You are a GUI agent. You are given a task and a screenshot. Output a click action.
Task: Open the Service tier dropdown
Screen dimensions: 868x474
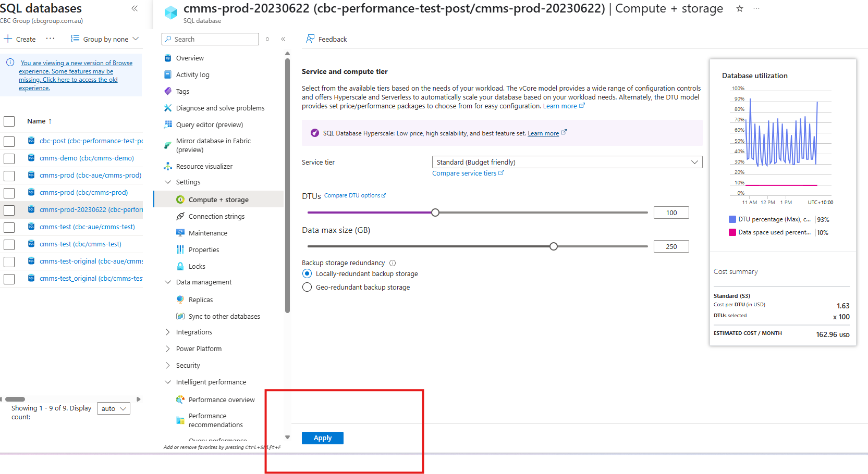(567, 162)
